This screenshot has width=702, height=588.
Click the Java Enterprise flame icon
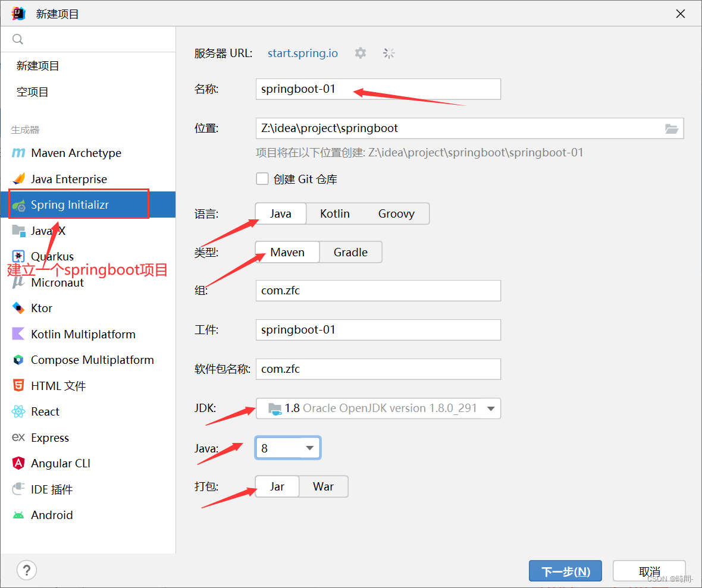coord(18,179)
